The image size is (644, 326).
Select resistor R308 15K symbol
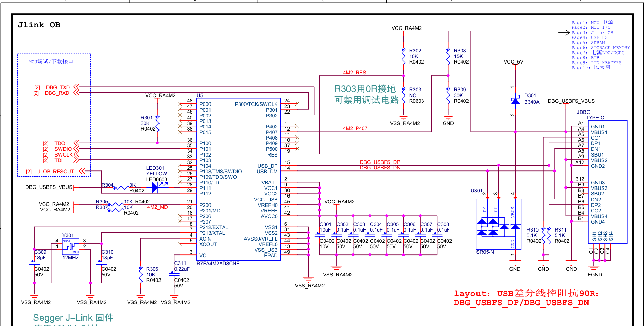(x=448, y=56)
